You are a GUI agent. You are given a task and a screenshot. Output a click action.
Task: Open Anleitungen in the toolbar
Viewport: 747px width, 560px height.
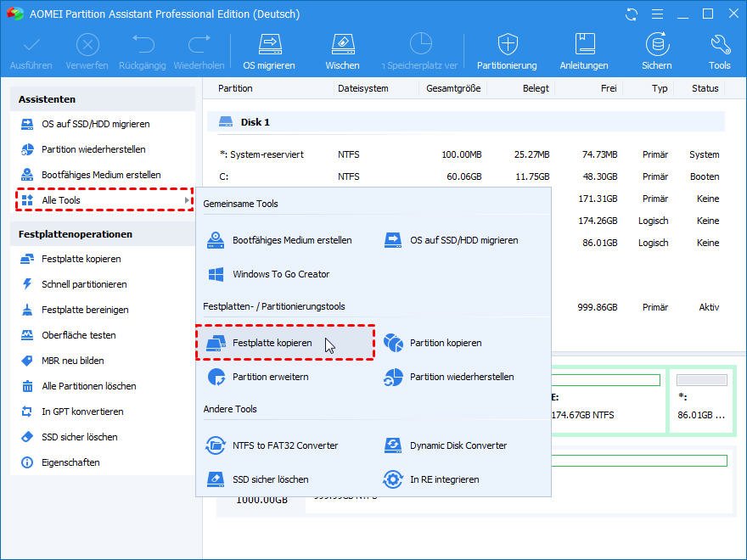[x=584, y=52]
